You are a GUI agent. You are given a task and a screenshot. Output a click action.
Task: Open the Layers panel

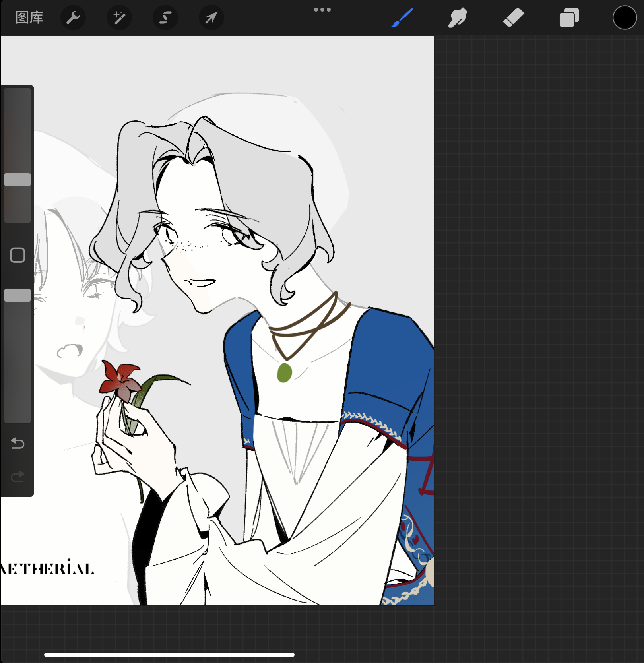tap(569, 18)
